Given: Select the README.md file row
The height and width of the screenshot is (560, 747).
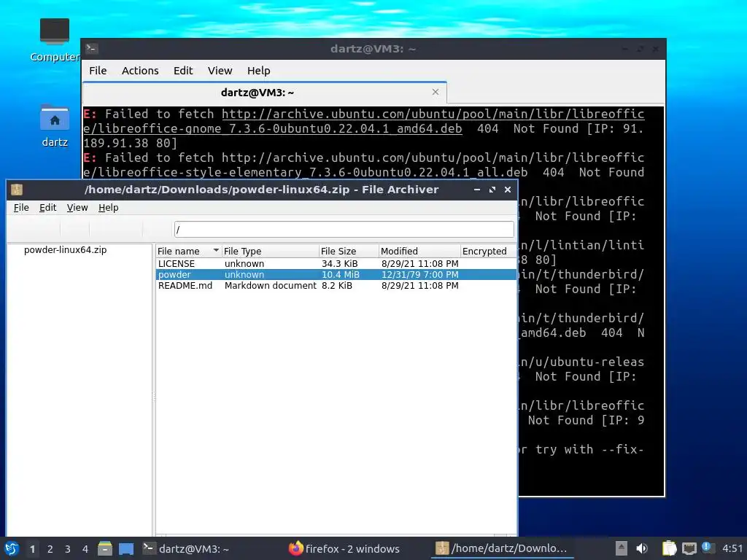Looking at the screenshot, I should click(336, 286).
